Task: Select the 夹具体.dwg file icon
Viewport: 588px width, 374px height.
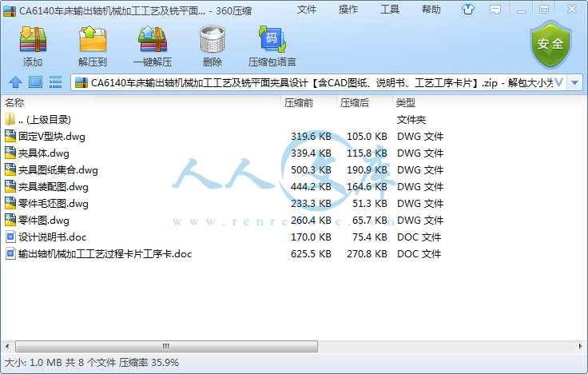Action: (x=10, y=153)
